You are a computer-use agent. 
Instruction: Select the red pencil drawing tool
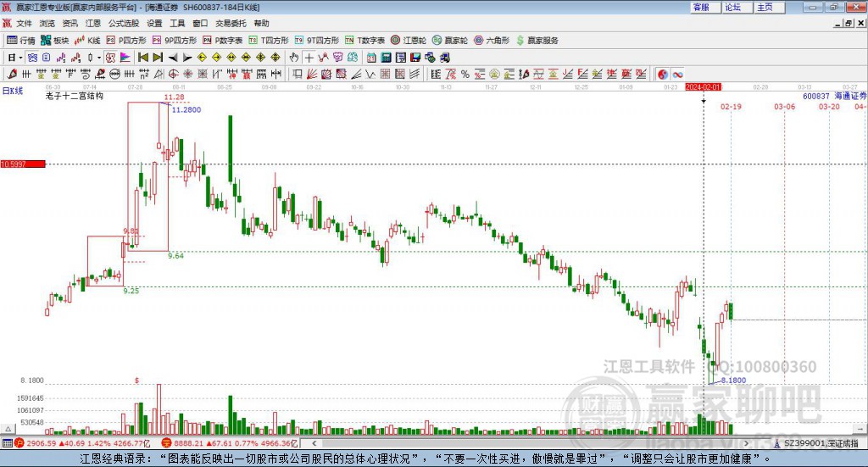coord(12,74)
